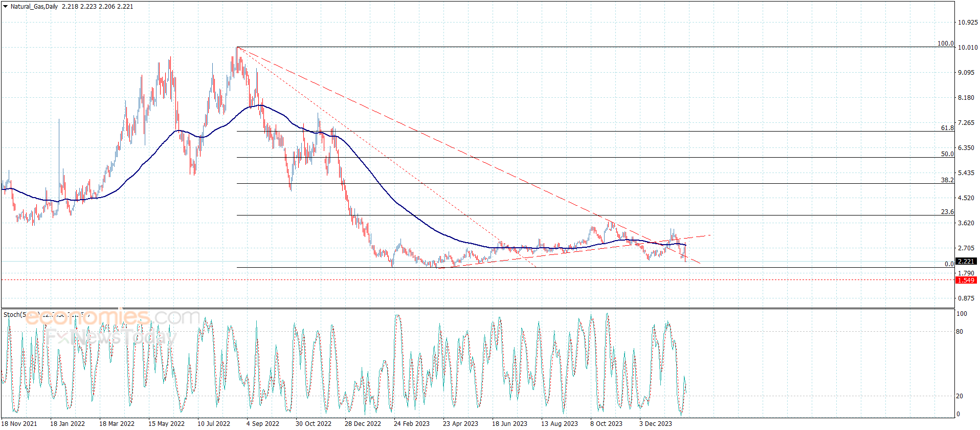Select the 3 Dec 2023 date label

tap(655, 423)
